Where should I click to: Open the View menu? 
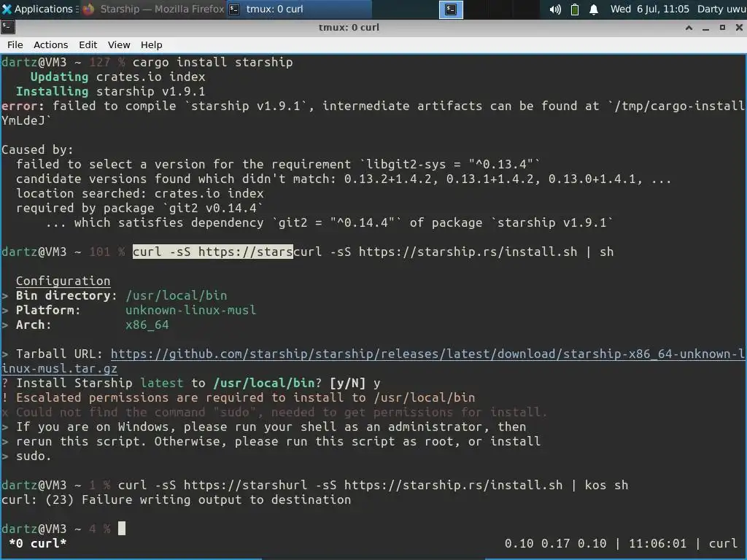[119, 44]
